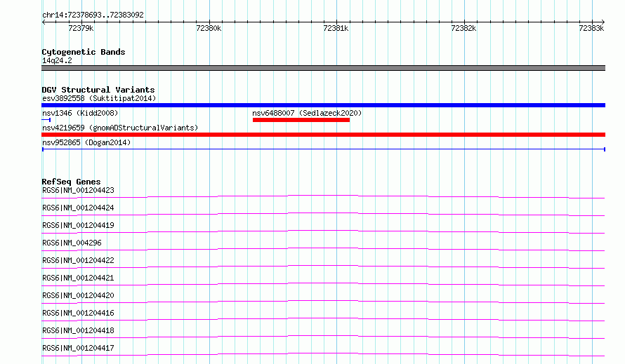The height and width of the screenshot is (364, 625).
Task: Click the RGS6|NM_004296 transcript label
Action: pos(72,243)
